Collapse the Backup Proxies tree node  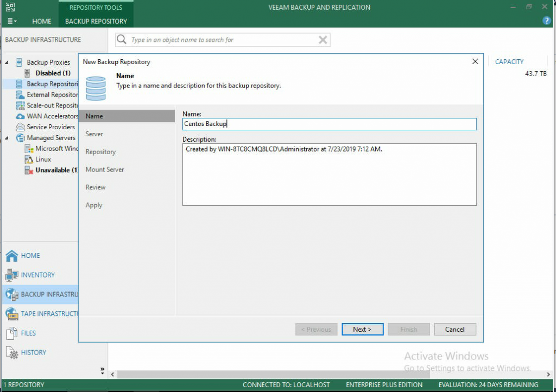point(7,63)
